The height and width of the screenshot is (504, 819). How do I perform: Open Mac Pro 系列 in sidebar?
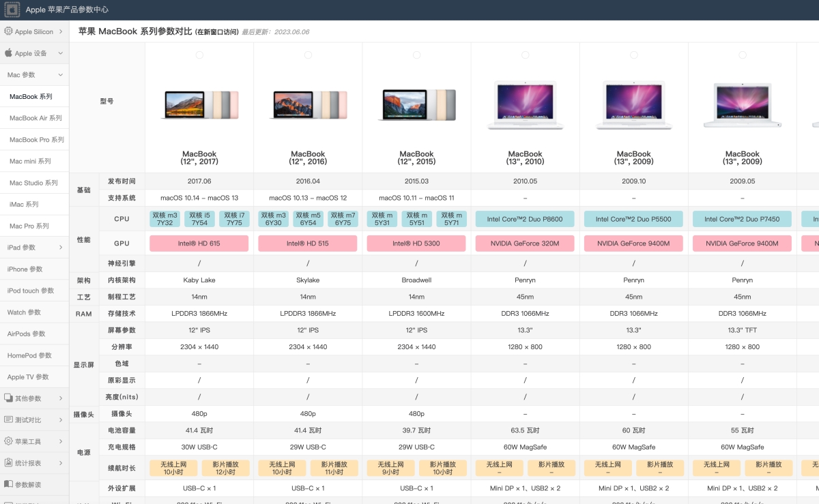34,226
